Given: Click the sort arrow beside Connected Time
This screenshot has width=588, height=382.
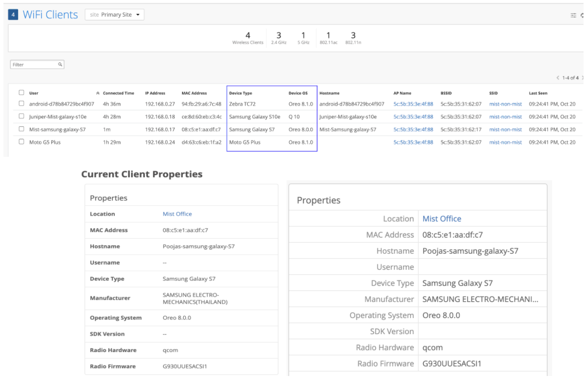Looking at the screenshot, I should tap(97, 93).
